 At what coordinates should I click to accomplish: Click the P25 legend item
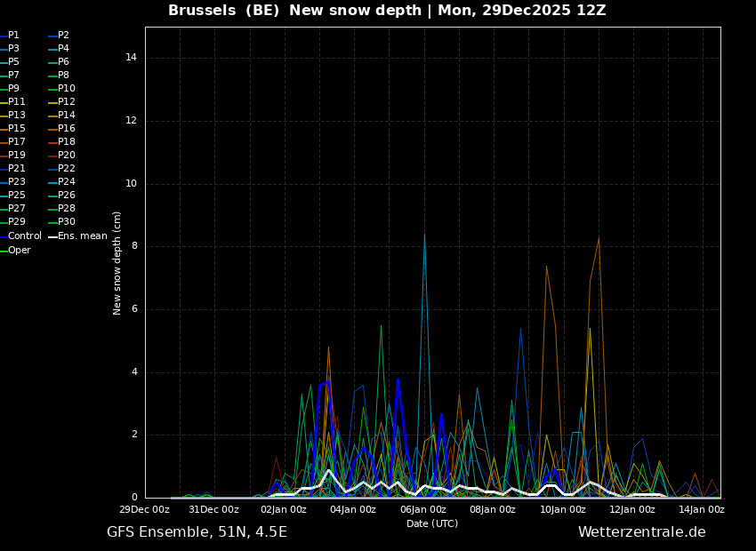coord(13,195)
